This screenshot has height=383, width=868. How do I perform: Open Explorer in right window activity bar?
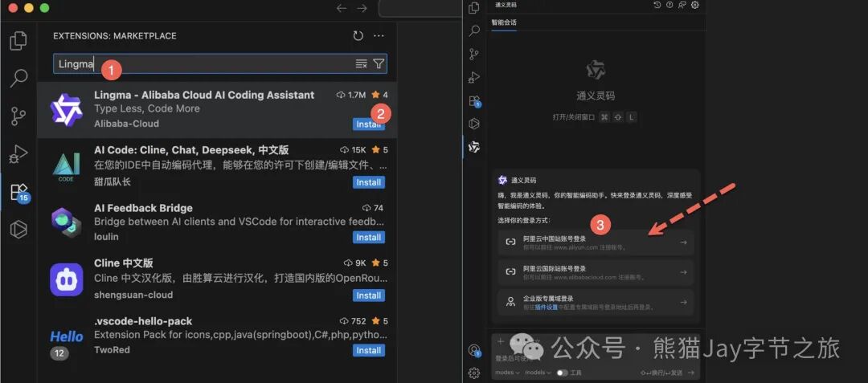(x=474, y=8)
